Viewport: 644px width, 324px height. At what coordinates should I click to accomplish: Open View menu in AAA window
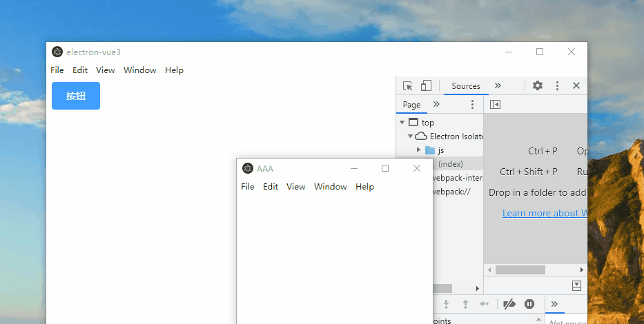point(295,187)
